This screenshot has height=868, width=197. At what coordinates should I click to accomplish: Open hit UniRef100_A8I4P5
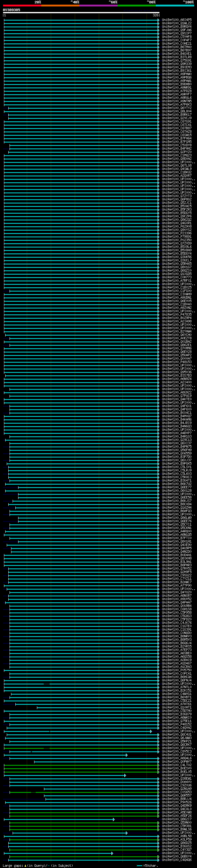(177, 20)
